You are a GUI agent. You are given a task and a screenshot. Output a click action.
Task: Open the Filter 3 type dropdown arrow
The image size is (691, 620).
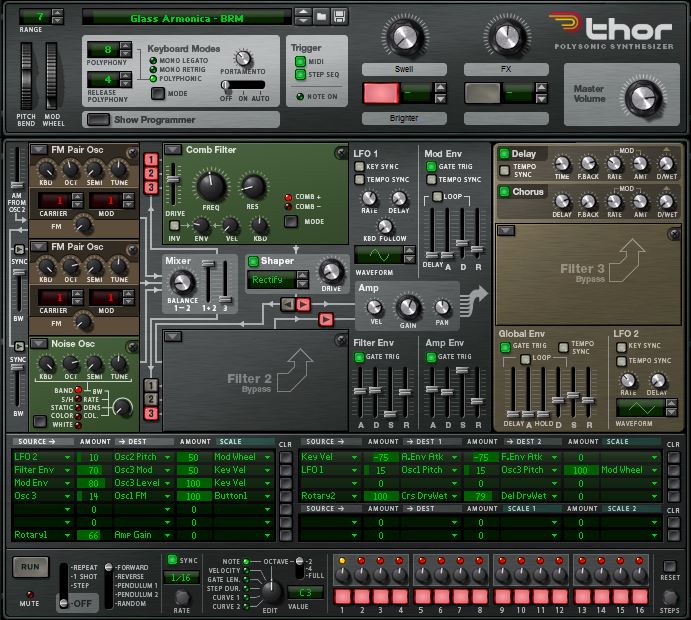tap(507, 230)
